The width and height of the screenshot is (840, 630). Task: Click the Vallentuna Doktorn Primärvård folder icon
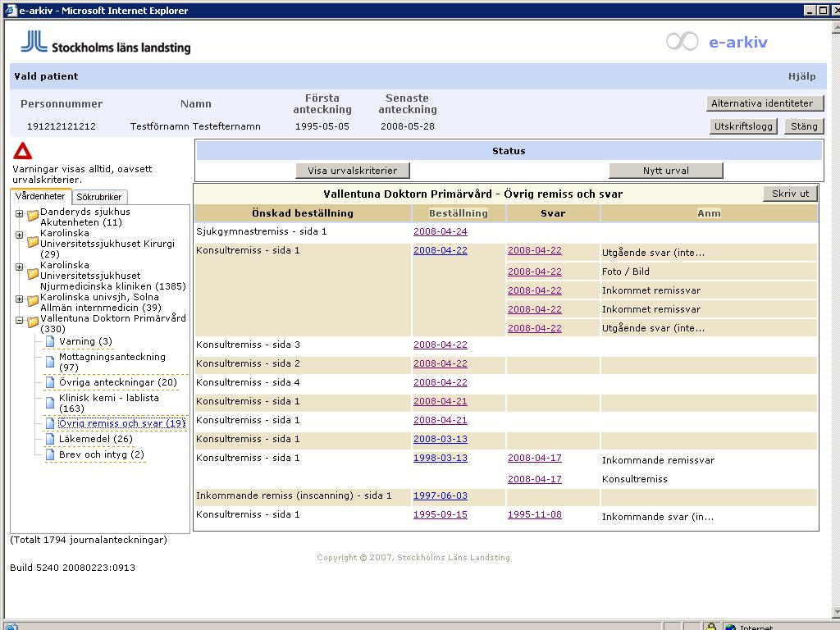pos(33,322)
